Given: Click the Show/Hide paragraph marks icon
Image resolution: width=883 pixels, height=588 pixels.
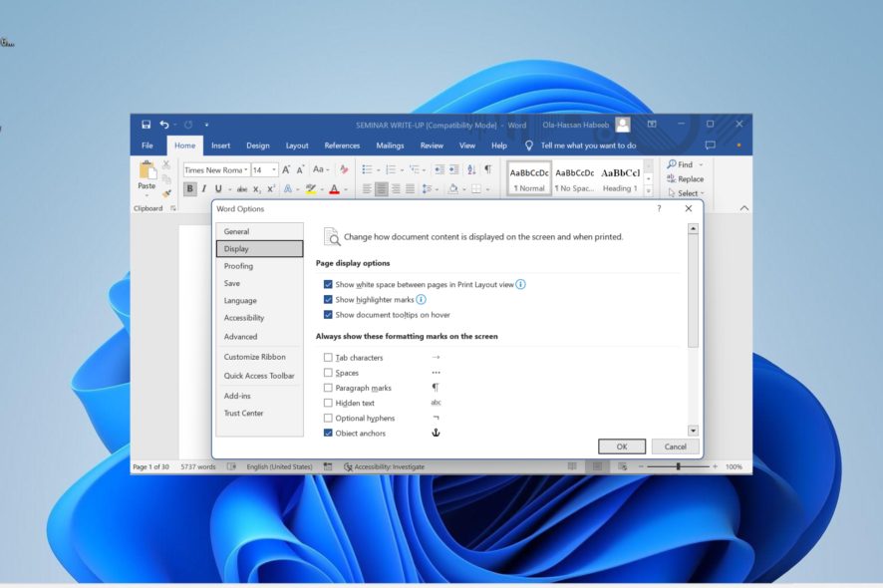Looking at the screenshot, I should pyautogui.click(x=487, y=169).
